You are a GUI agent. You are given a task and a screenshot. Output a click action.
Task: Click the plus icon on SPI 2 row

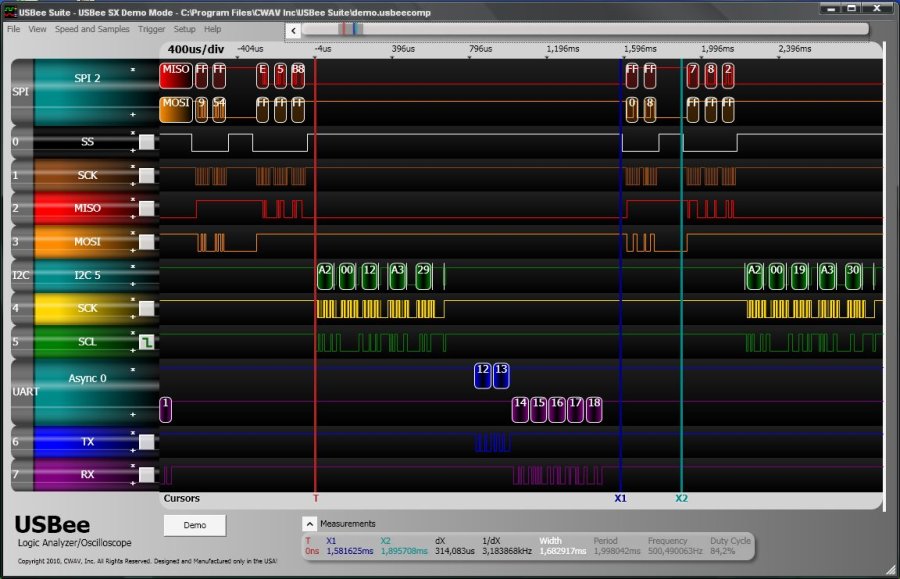(133, 115)
